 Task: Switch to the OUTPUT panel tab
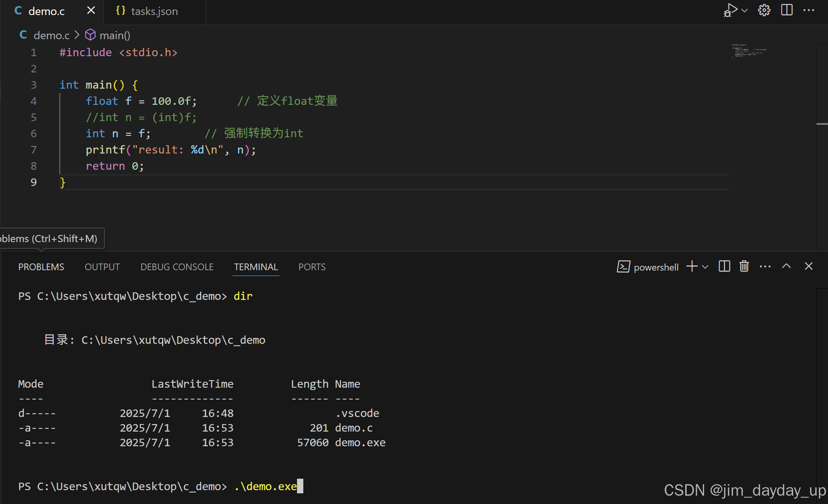click(102, 267)
